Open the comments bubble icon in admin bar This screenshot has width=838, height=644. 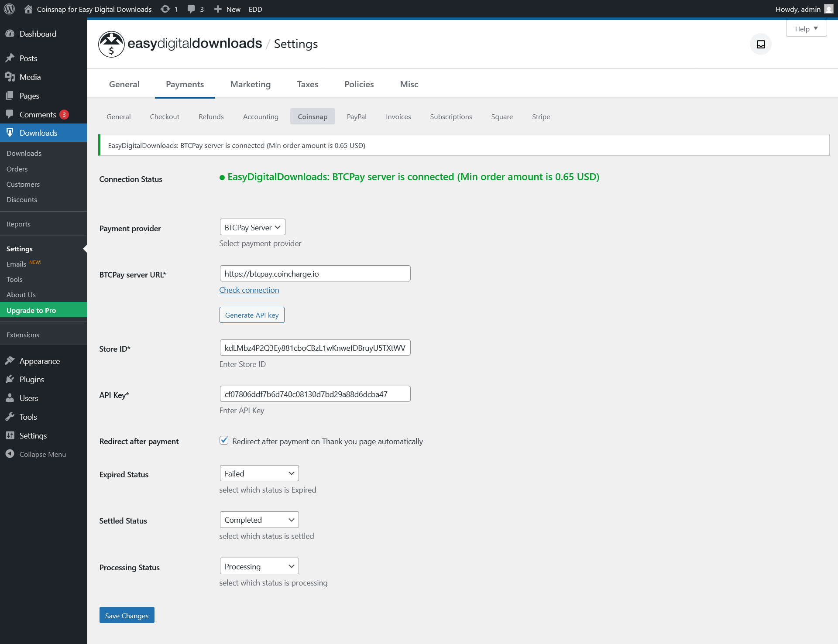tap(191, 9)
